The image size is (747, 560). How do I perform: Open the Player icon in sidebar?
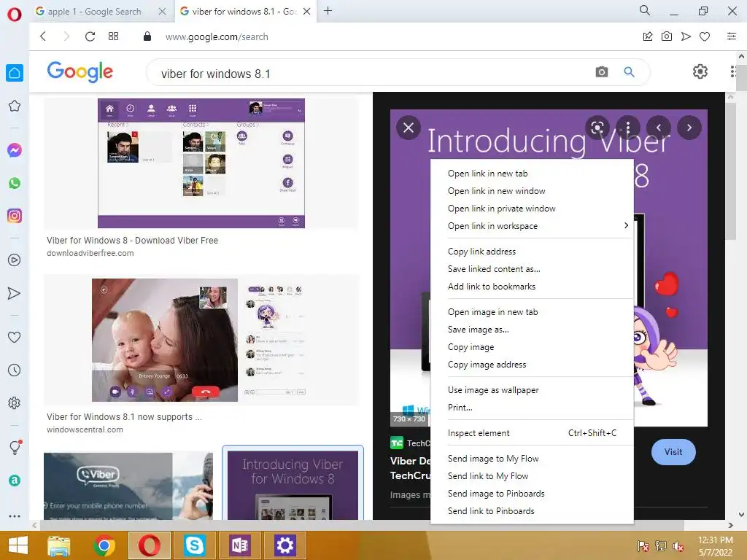[x=15, y=260]
